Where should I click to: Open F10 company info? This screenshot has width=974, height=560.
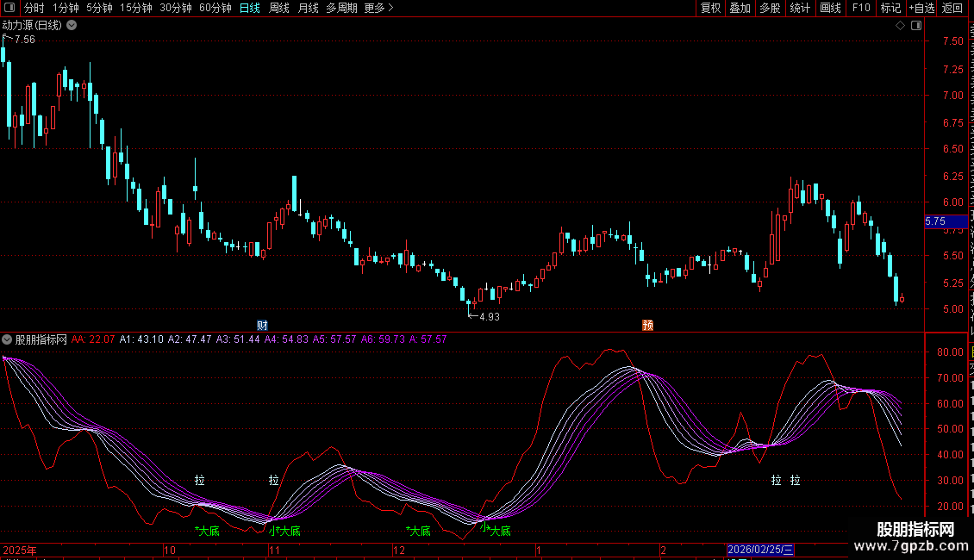click(x=861, y=9)
